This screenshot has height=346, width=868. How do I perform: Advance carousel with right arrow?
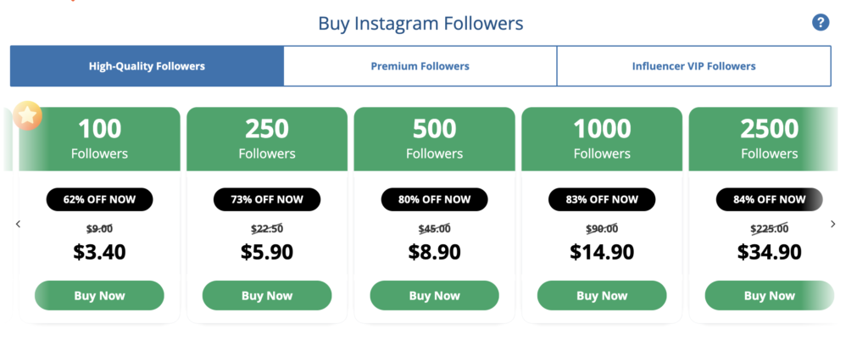tap(832, 224)
